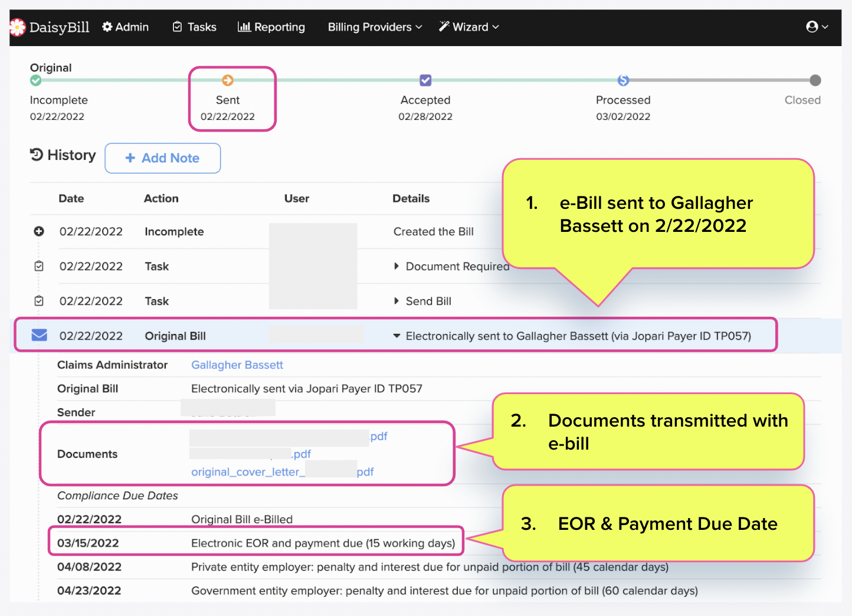
Task: Click the Admin gear icon
Action: [107, 27]
